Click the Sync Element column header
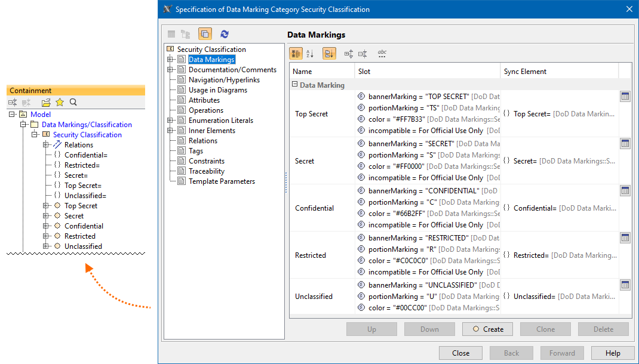639x364 pixels. click(525, 72)
